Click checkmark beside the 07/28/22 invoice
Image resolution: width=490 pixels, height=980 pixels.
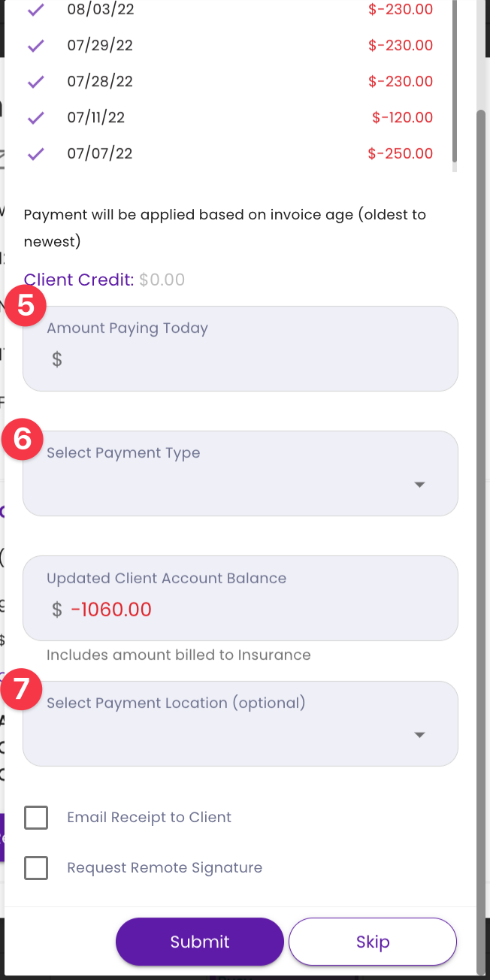35,81
